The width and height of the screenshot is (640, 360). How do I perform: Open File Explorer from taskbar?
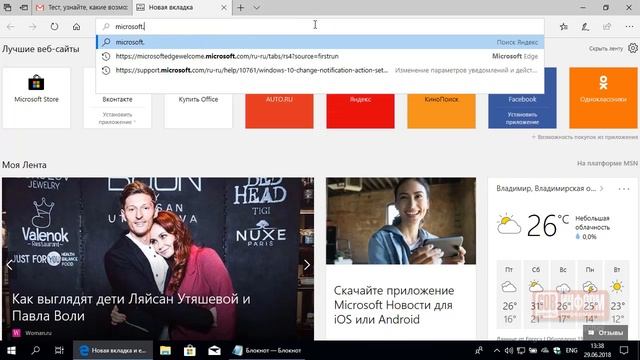click(165, 350)
